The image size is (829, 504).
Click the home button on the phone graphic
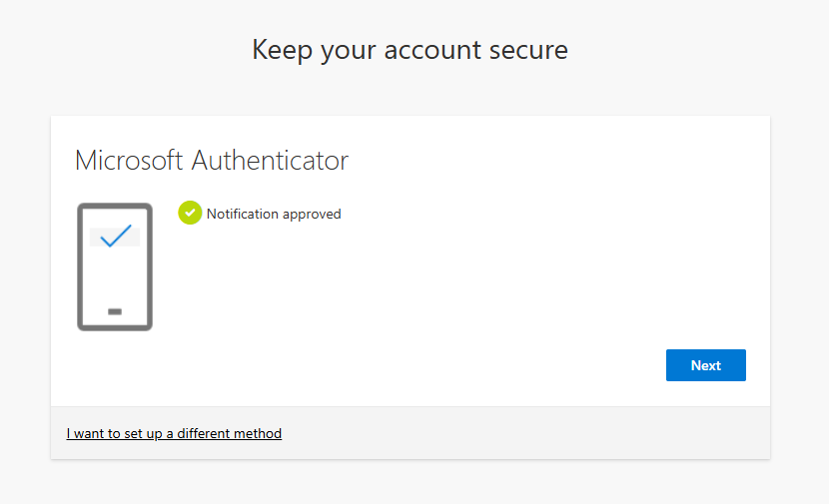(x=115, y=311)
